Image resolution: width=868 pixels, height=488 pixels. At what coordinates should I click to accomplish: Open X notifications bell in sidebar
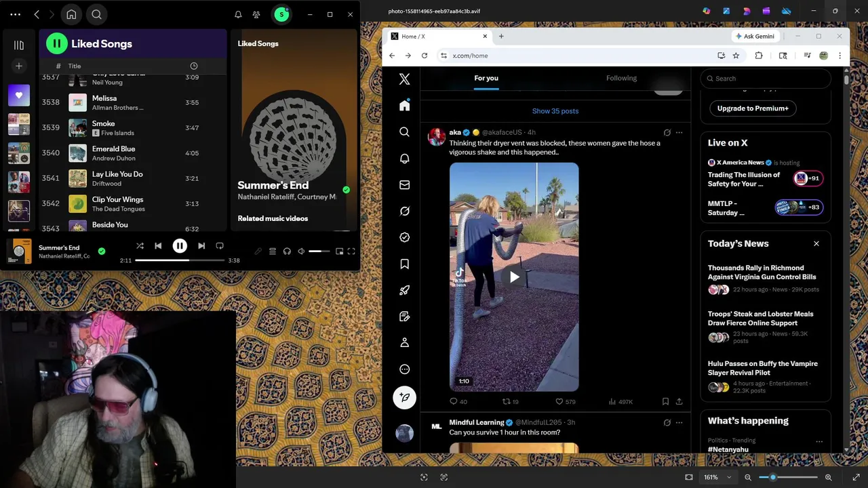click(405, 159)
